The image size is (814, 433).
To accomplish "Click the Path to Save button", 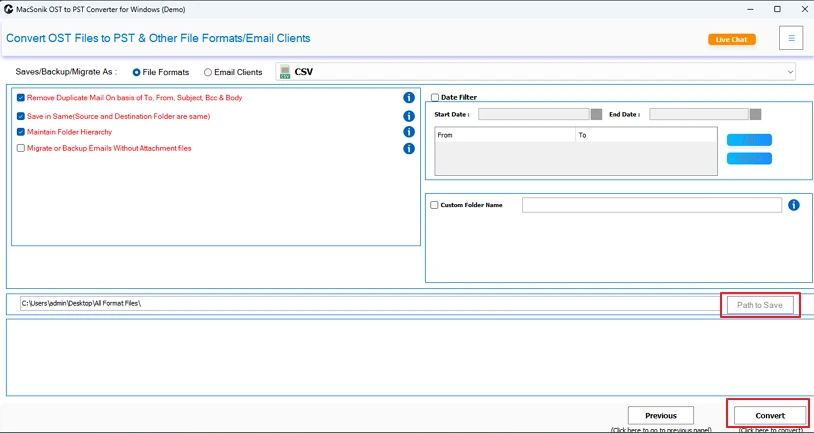I will click(x=760, y=305).
